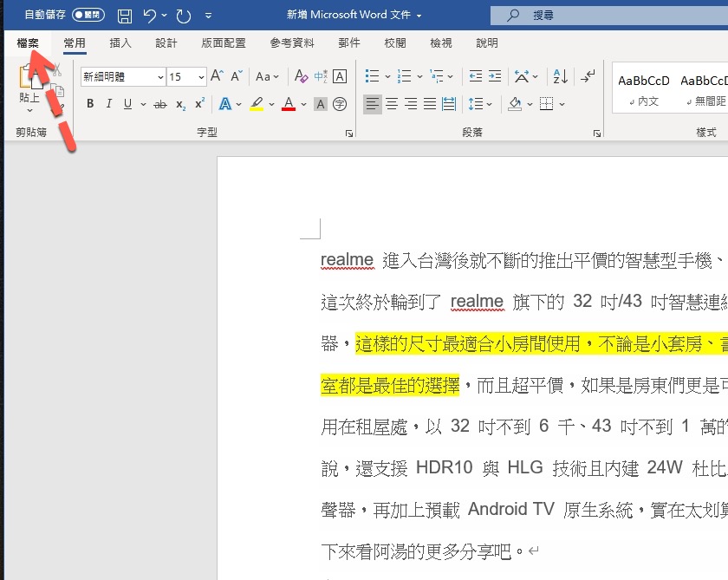
Task: Click the Increase Indent icon
Action: pyautogui.click(x=495, y=77)
